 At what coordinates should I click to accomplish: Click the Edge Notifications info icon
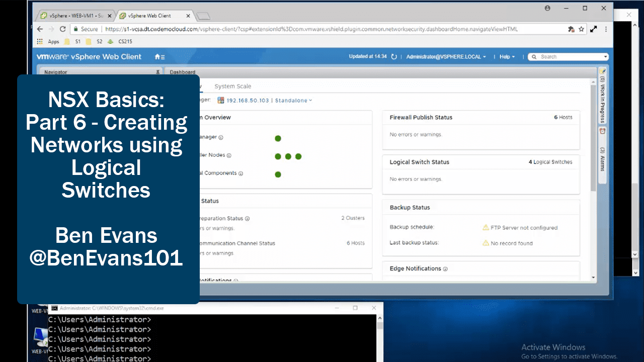click(445, 268)
